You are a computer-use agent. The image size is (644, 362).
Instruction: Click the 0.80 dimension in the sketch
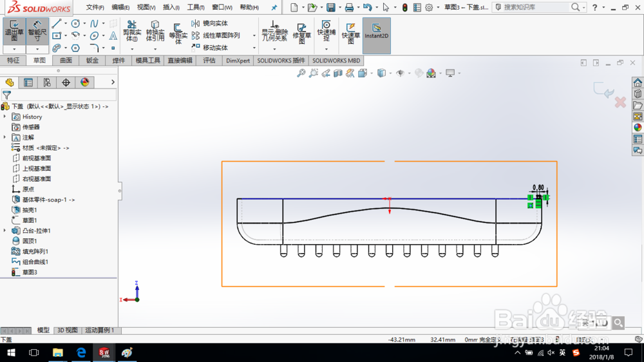pos(538,187)
